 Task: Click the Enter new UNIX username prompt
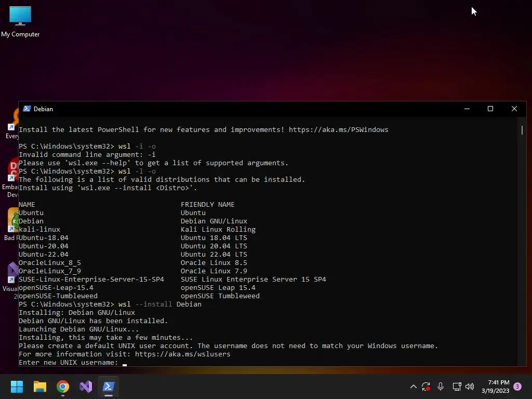click(x=68, y=362)
